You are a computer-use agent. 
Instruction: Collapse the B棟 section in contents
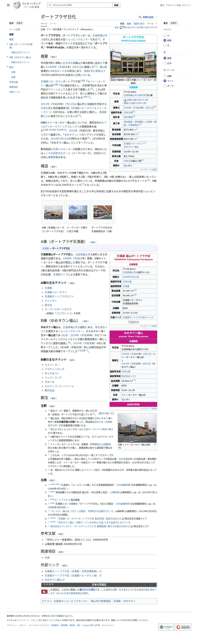click(7, 57)
